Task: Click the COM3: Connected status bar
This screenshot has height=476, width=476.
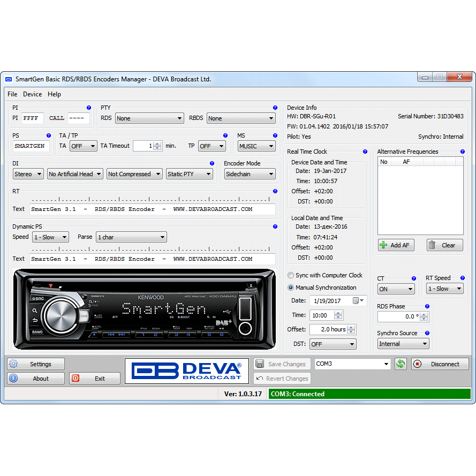Action: click(369, 394)
